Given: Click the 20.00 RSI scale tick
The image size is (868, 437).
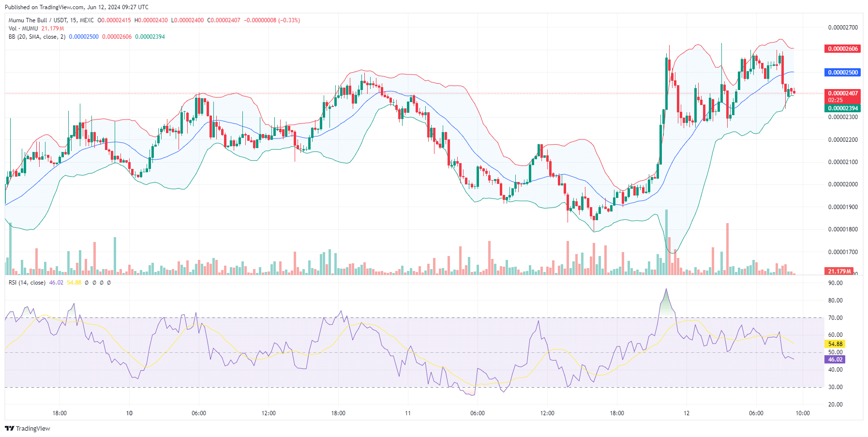Looking at the screenshot, I should (836, 405).
